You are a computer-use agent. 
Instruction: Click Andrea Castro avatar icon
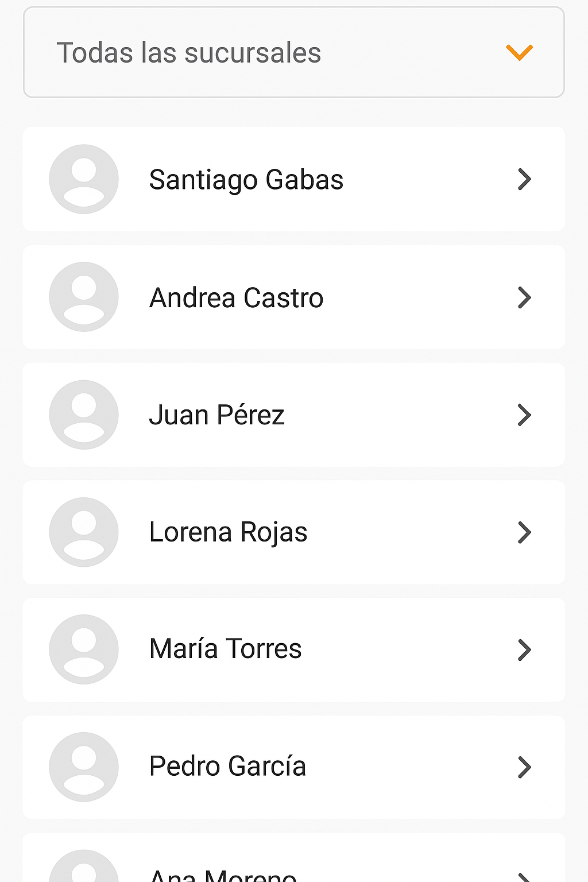coord(84,297)
